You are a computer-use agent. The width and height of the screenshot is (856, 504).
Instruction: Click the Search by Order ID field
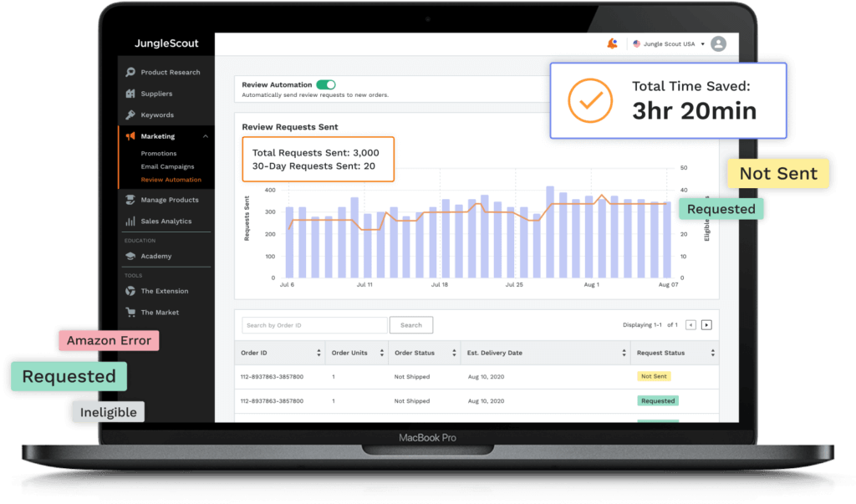[314, 325]
